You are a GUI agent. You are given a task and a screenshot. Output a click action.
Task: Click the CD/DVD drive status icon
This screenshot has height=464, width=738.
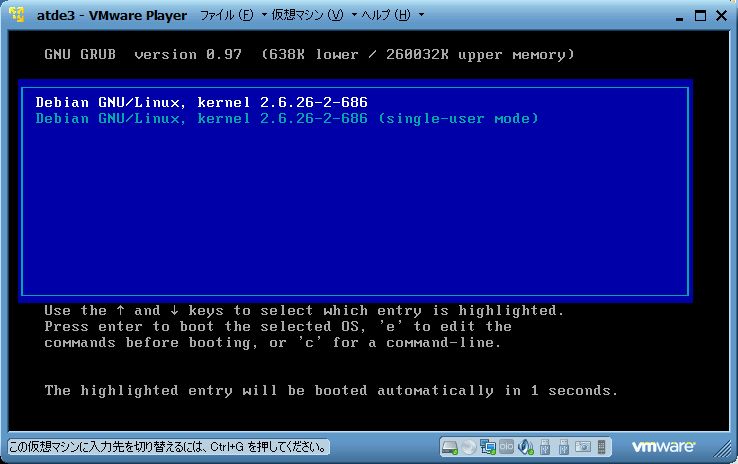469,447
